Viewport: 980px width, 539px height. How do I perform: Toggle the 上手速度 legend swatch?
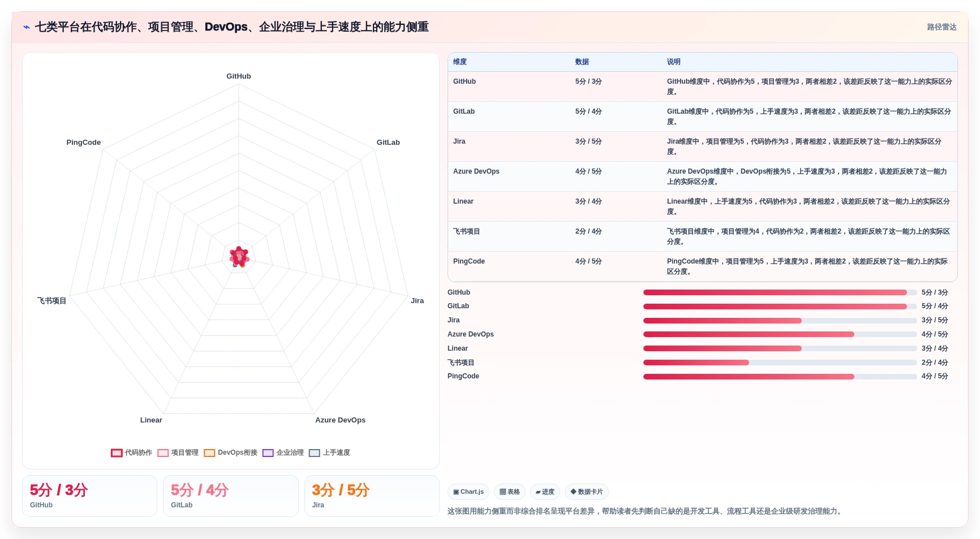point(315,453)
